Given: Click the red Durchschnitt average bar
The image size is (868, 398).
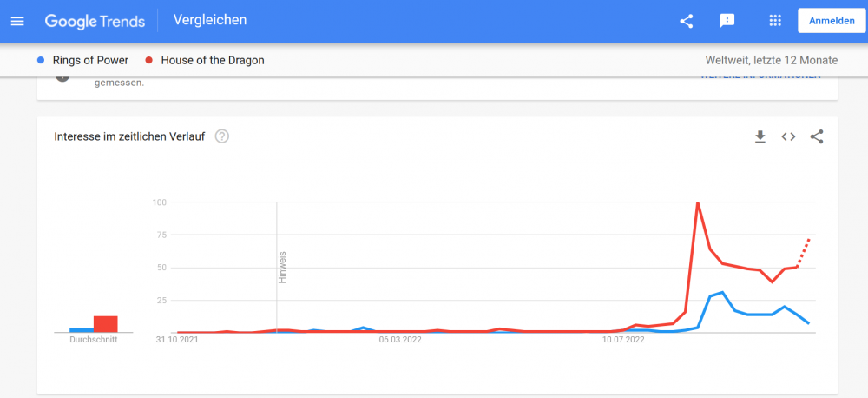Looking at the screenshot, I should 105,323.
